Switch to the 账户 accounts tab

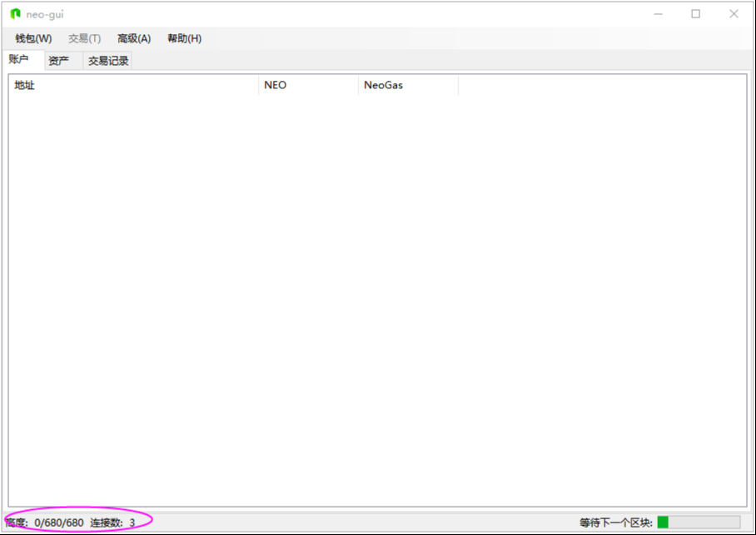[23, 59]
